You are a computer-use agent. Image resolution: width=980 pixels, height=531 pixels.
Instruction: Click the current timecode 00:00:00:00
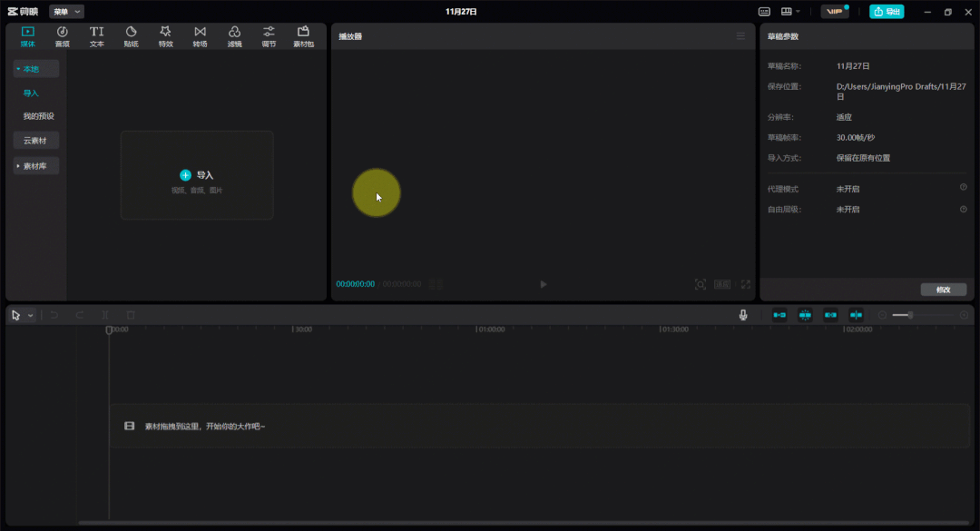pyautogui.click(x=355, y=284)
